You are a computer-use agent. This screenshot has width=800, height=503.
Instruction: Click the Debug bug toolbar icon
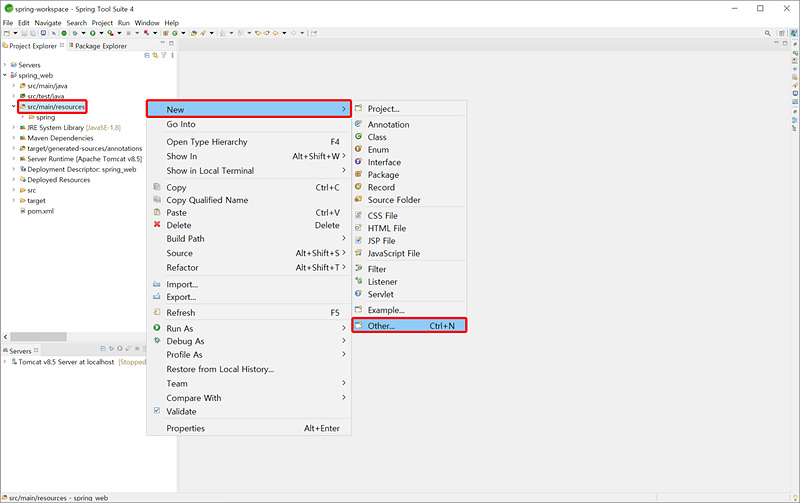tap(74, 33)
